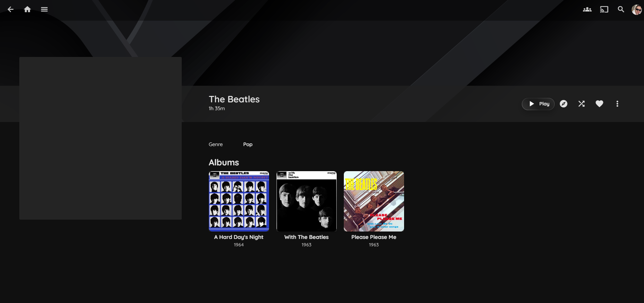Select the blank artist image placeholder

click(101, 138)
